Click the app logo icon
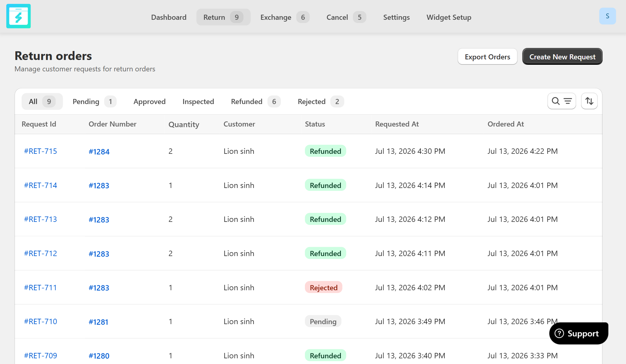The image size is (626, 364). coord(18,16)
